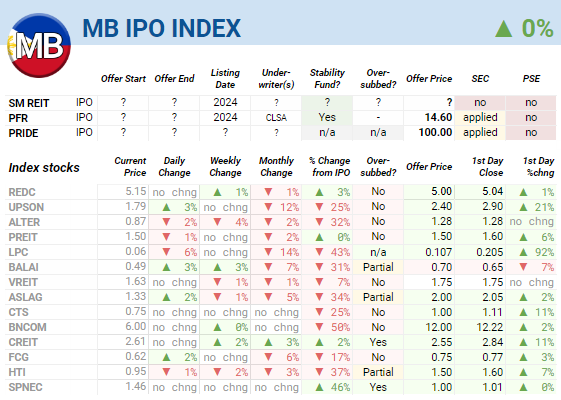Select the UPSON stock ticker

tap(26, 208)
